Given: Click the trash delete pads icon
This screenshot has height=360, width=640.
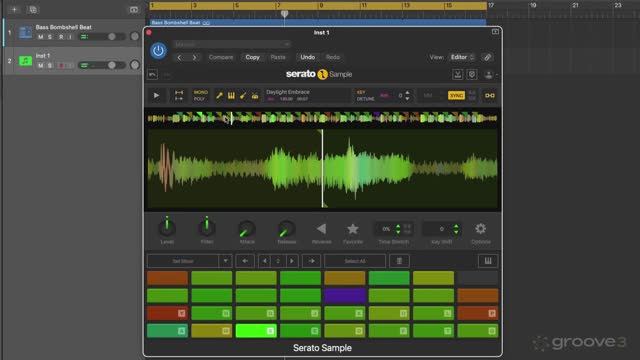Looking at the screenshot, I should 399,261.
